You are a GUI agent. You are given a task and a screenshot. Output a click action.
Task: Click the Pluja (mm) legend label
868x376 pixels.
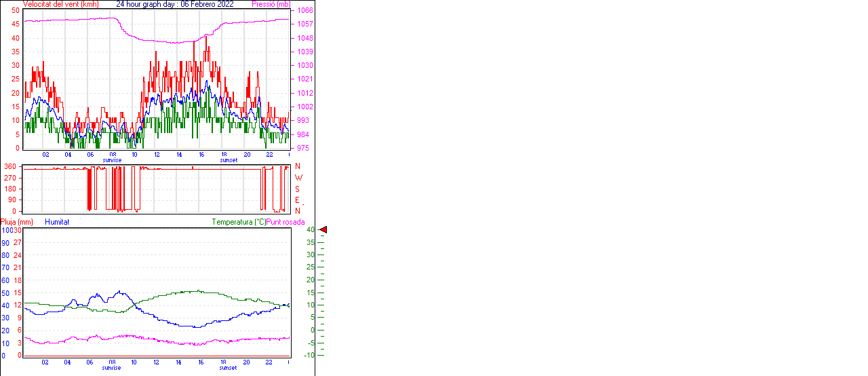(17, 222)
